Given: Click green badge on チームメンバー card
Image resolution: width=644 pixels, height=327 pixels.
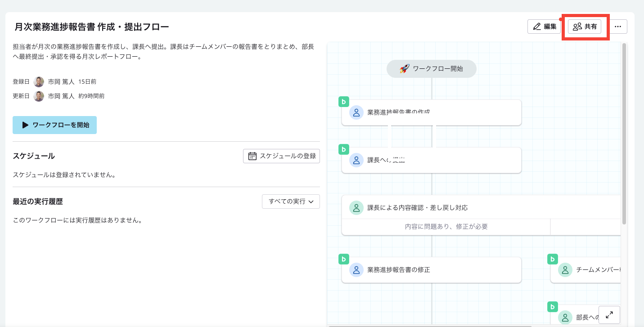Looking at the screenshot, I should 553,259.
